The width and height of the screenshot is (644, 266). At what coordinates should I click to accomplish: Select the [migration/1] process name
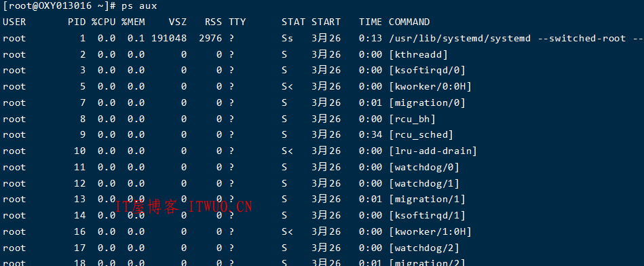point(427,199)
